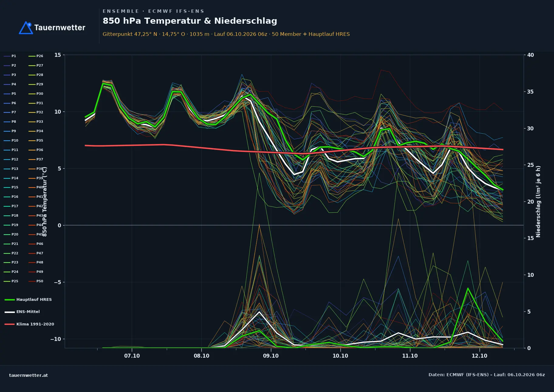Click the 10.10 date tick label
The height and width of the screenshot is (392, 554).
[x=340, y=356]
